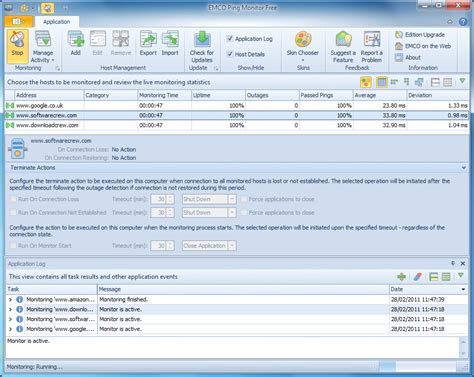Expand the 'www.downlo' monitoring log entry
This screenshot has height=377, width=474.
(x=10, y=309)
